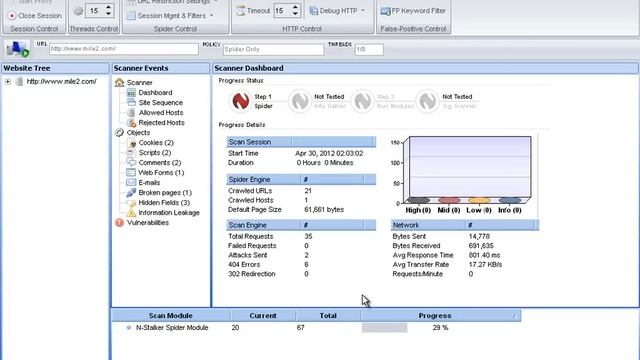Click the Information Leakage warning icon

pos(131,213)
